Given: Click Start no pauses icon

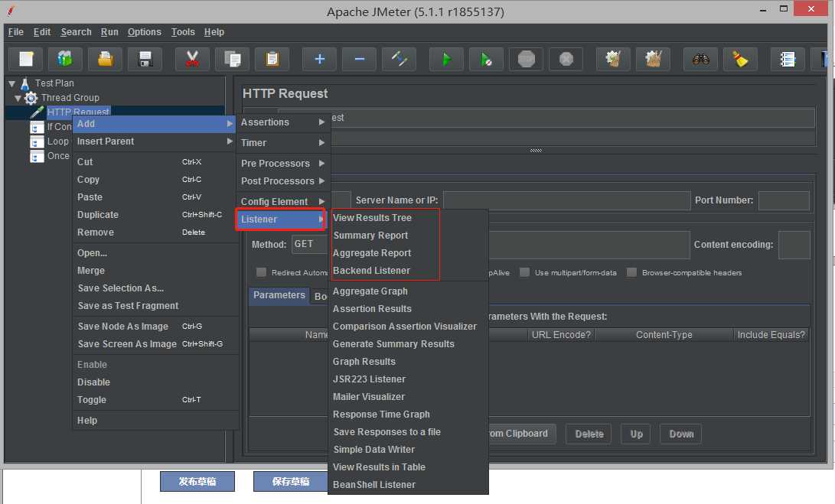Looking at the screenshot, I should pos(486,59).
